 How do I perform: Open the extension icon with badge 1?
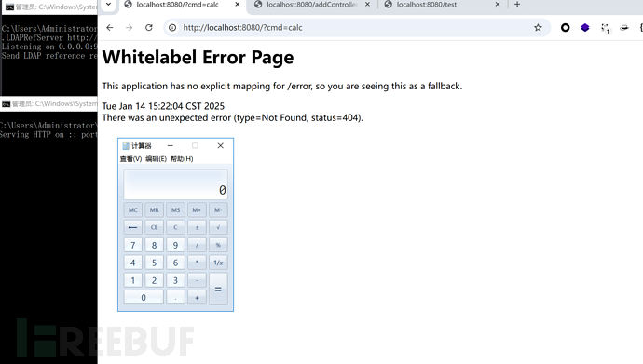[605, 28]
